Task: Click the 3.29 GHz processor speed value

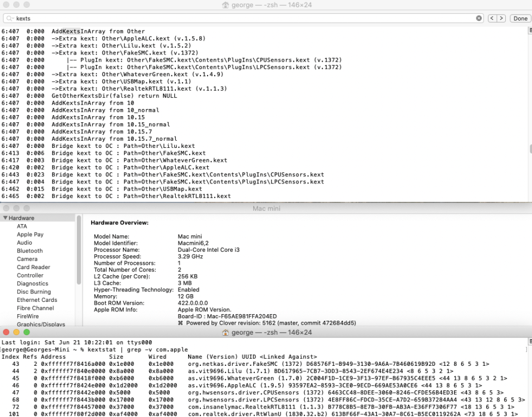Action: 190,256
